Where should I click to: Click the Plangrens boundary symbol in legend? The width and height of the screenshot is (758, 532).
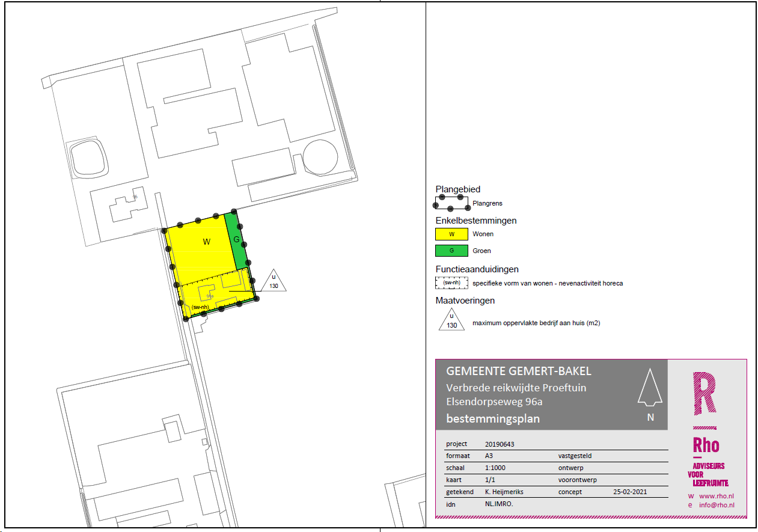(451, 203)
